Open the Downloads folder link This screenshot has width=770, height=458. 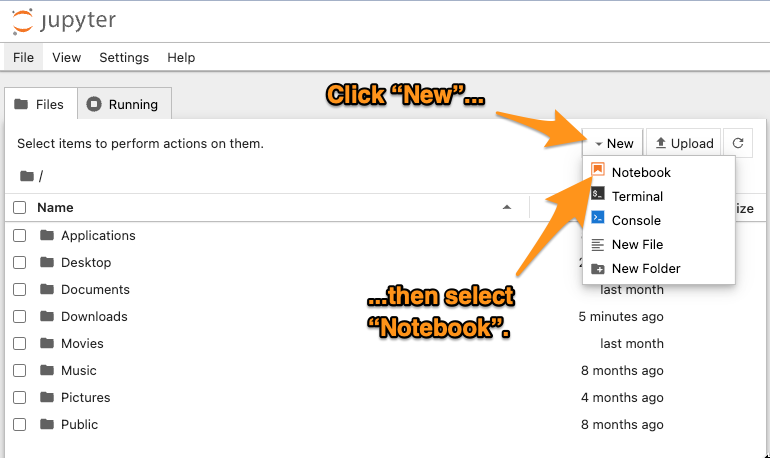94,317
